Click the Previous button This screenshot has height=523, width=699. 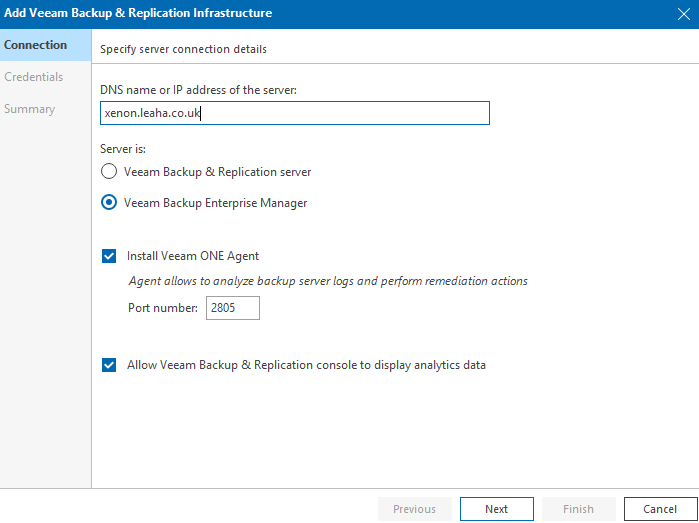click(415, 509)
